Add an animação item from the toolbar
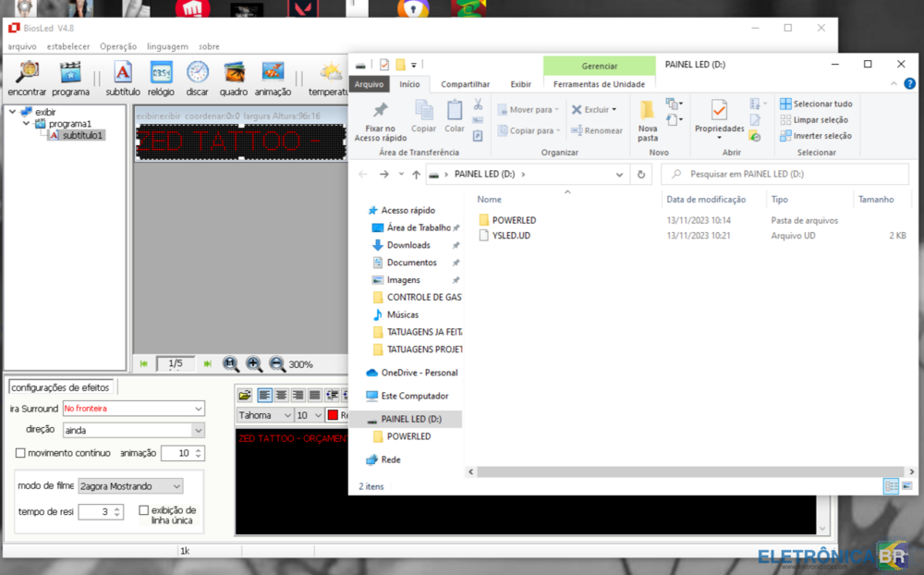This screenshot has height=575, width=924. [273, 74]
